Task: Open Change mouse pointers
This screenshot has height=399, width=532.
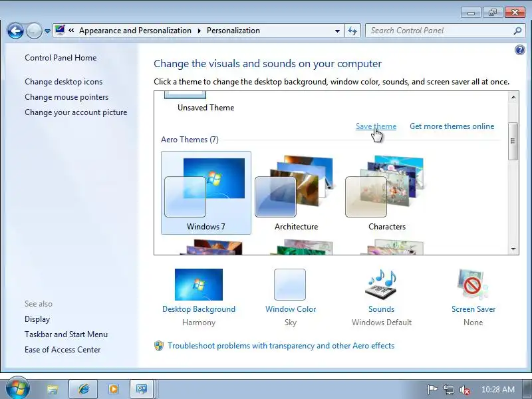Action: tap(66, 97)
